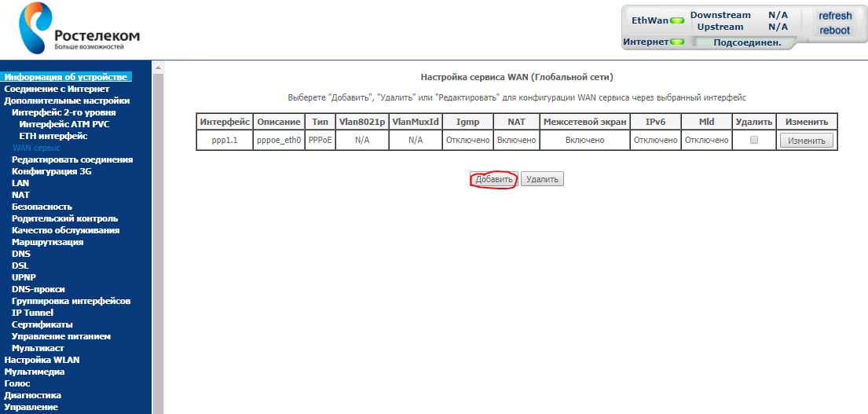Open the Диагностика section
Image resolution: width=868 pixels, height=414 pixels.
tap(32, 395)
